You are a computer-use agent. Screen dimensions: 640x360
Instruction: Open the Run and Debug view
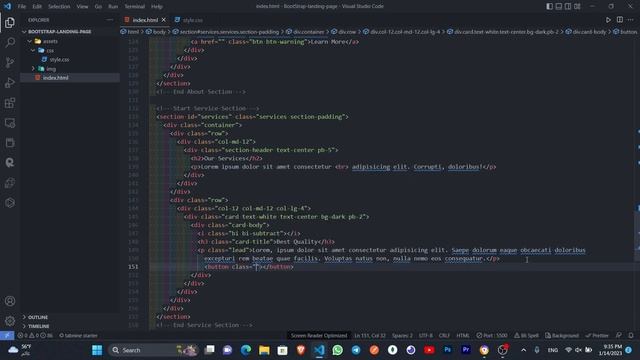pyautogui.click(x=10, y=82)
